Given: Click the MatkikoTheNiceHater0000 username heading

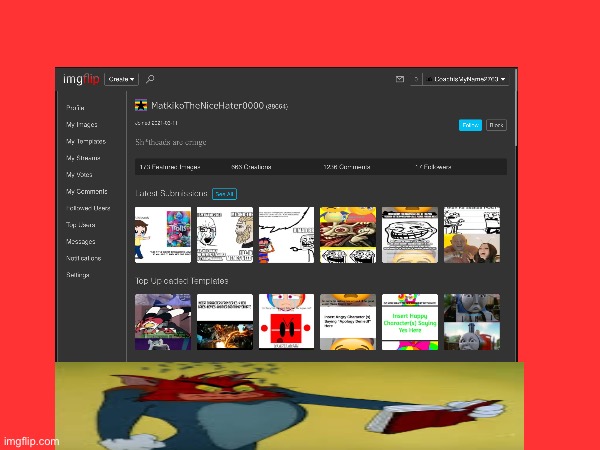Looking at the screenshot, I should coord(207,106).
